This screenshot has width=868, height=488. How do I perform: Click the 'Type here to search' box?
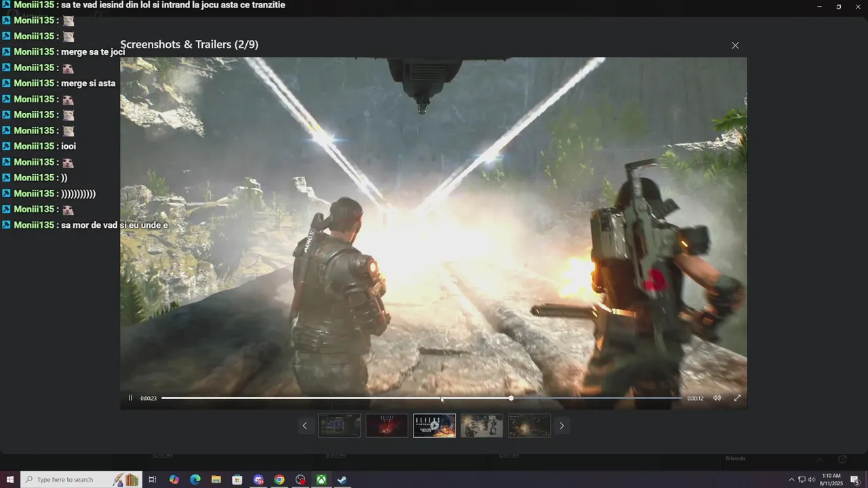pos(81,480)
